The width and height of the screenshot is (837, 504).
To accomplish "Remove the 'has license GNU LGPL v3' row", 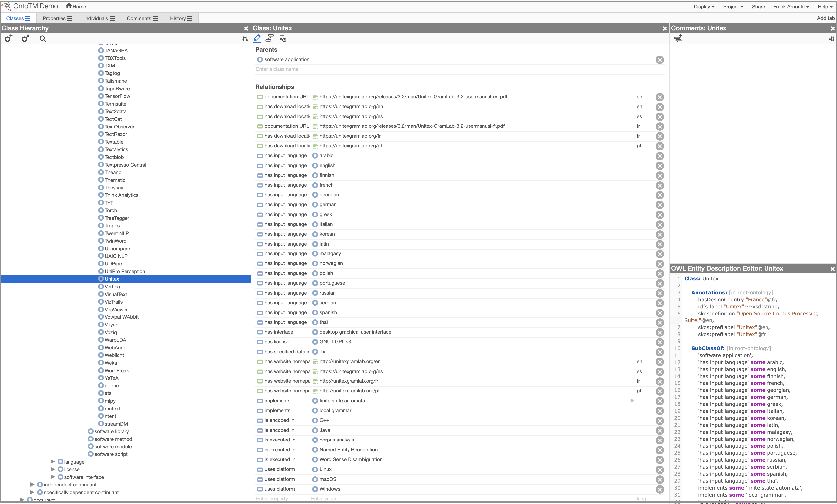I will click(x=659, y=342).
